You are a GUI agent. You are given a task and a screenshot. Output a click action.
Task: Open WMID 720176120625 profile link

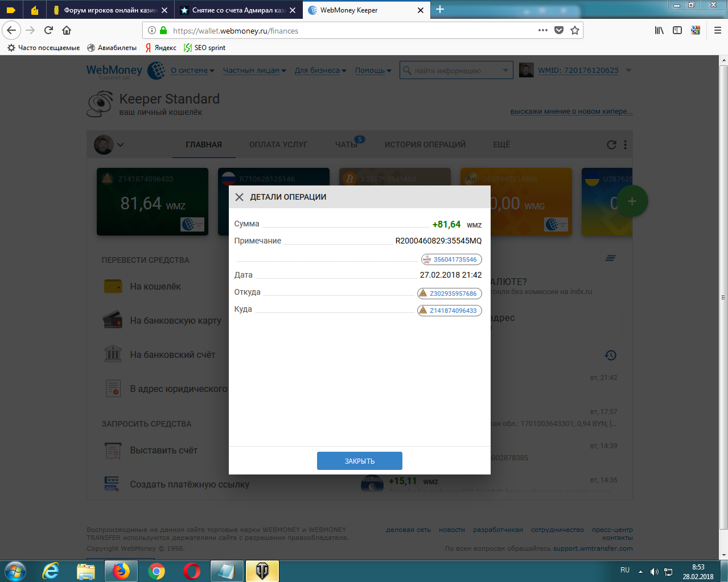(x=578, y=71)
